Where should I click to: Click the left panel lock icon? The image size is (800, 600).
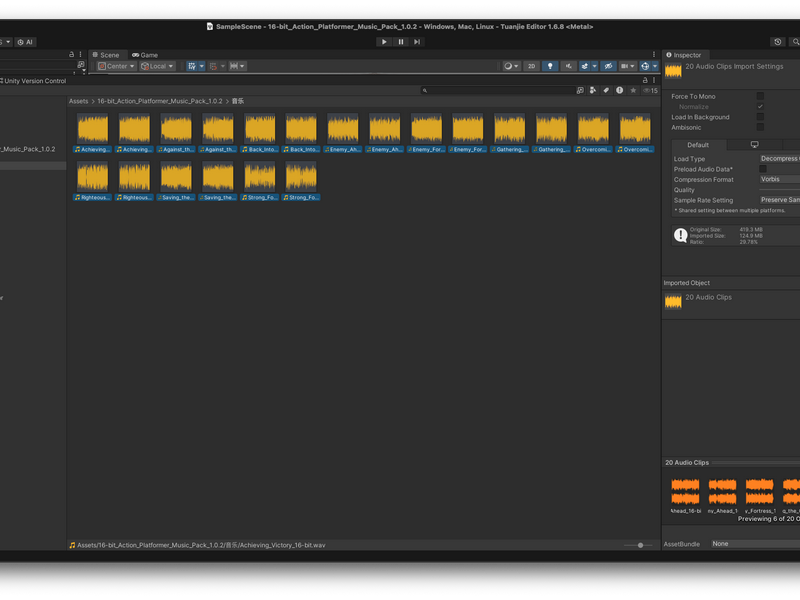pos(71,54)
